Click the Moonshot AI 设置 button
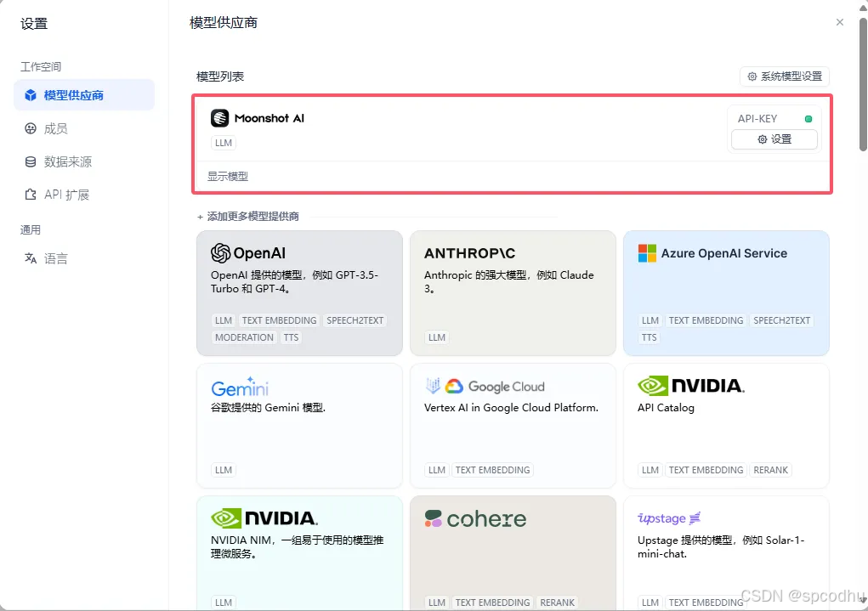 (x=774, y=139)
